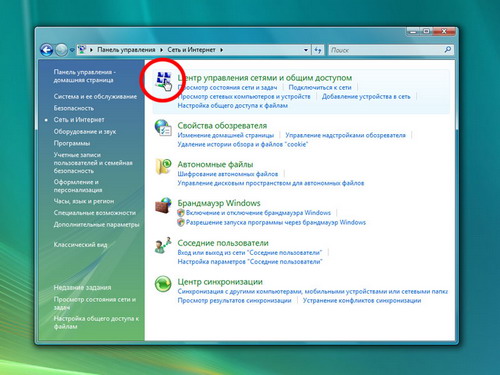Click Подключиться к сети link
This screenshot has height=375, width=500.
click(x=320, y=87)
